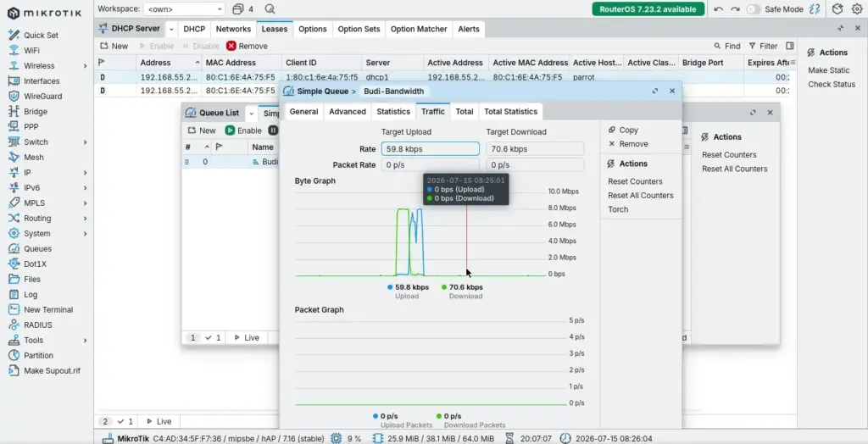Click the Target Upload Rate field
This screenshot has width=868, height=444.
[430, 149]
